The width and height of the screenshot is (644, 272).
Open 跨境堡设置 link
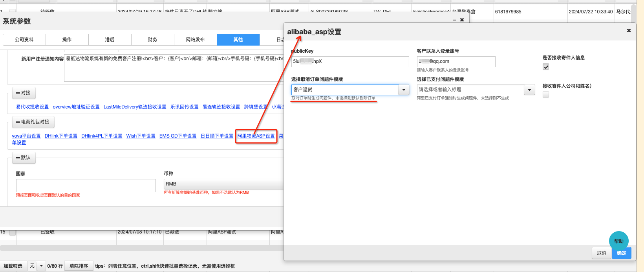pyautogui.click(x=256, y=107)
